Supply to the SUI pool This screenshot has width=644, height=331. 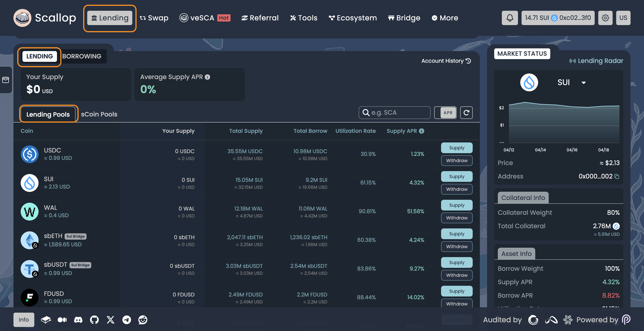point(457,176)
